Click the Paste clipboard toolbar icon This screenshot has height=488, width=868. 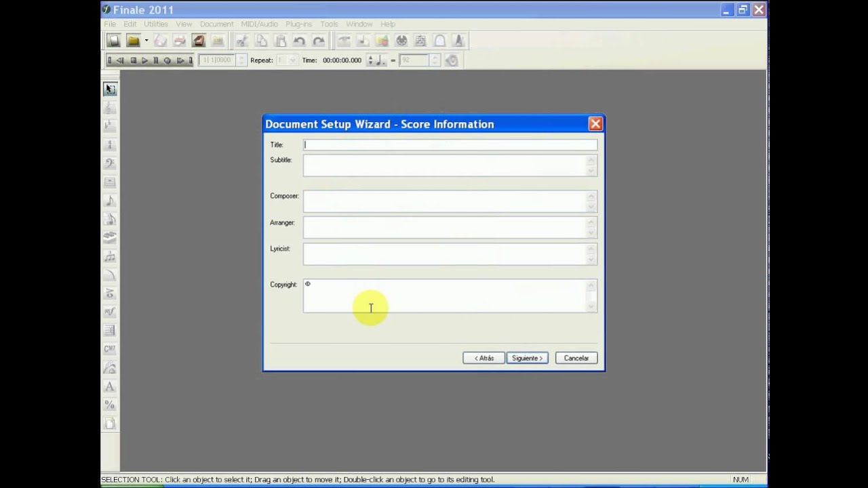click(280, 41)
